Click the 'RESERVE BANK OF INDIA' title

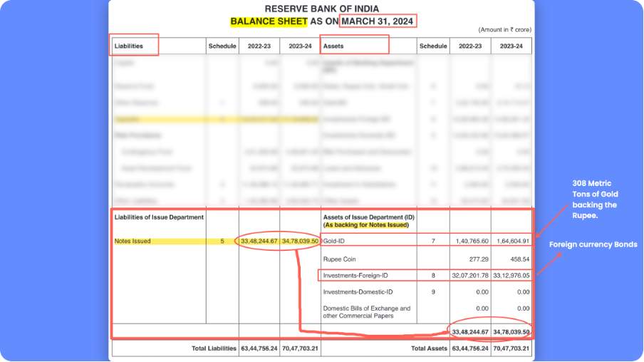coord(321,9)
